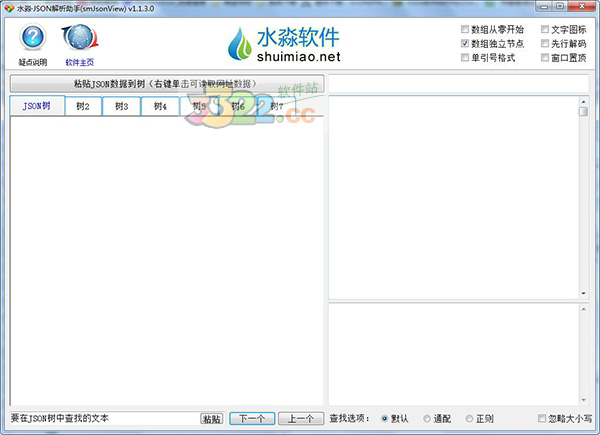Click the app icon in title bar
Viewport: 600px width, 435px height.
(x=9, y=8)
